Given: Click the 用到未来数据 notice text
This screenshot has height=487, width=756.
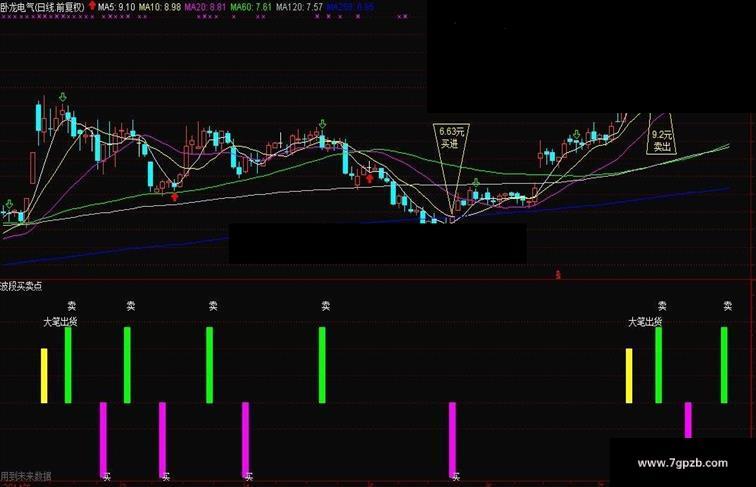Looking at the screenshot, I should pyautogui.click(x=26, y=476).
